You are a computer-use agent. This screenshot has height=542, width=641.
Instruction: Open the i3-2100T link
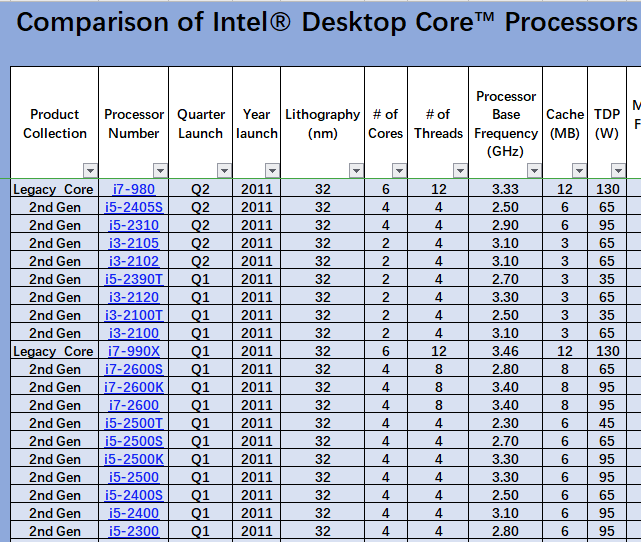pyautogui.click(x=134, y=315)
